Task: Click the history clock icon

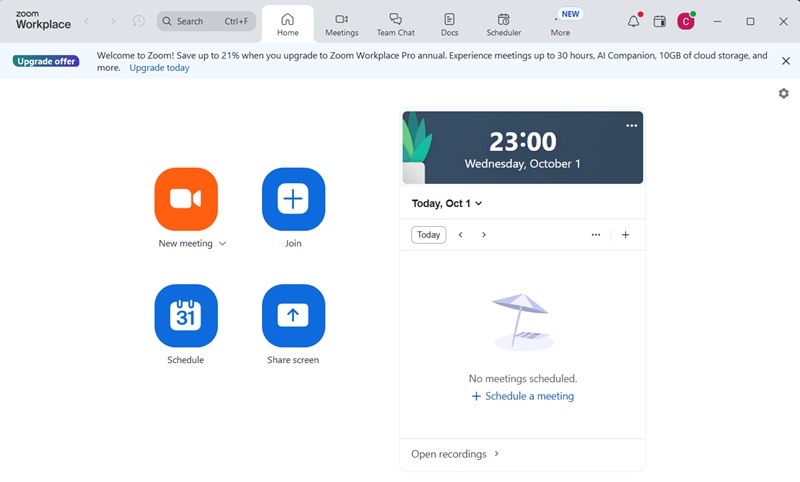Action: (x=139, y=21)
